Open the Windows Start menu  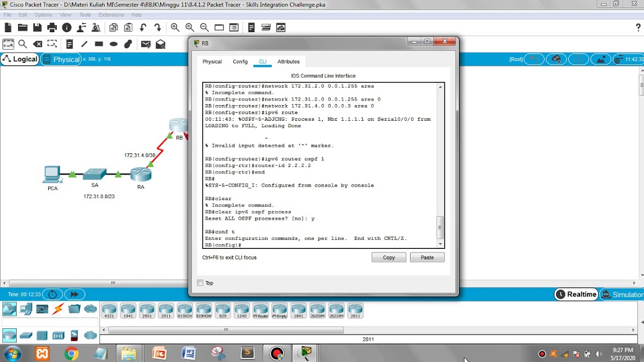(12, 354)
